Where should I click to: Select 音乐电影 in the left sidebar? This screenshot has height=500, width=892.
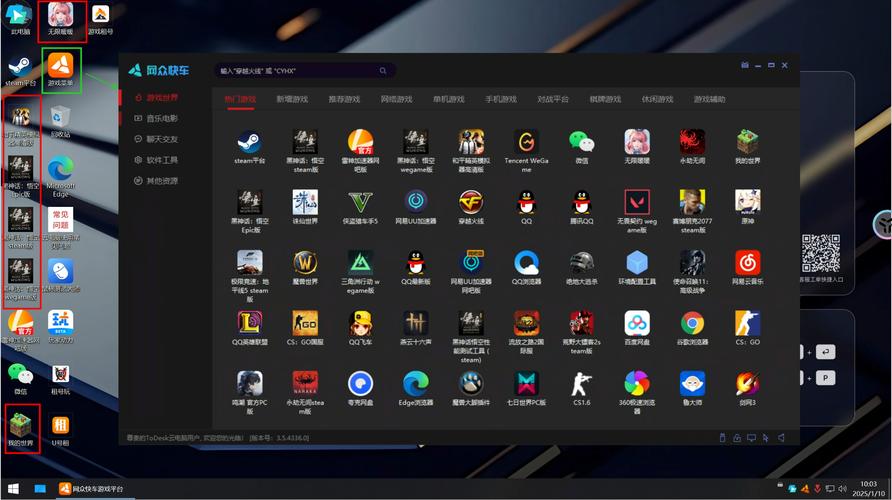coord(161,118)
